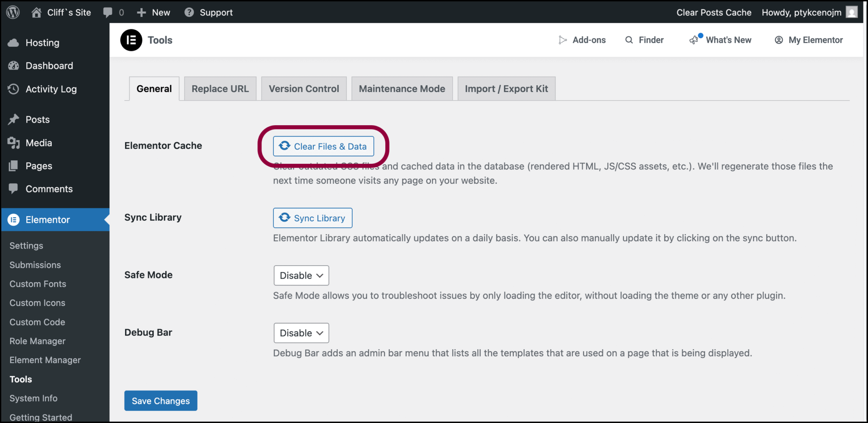The height and width of the screenshot is (423, 868).
Task: Click the Elementor logo next to Tools
Action: click(131, 40)
